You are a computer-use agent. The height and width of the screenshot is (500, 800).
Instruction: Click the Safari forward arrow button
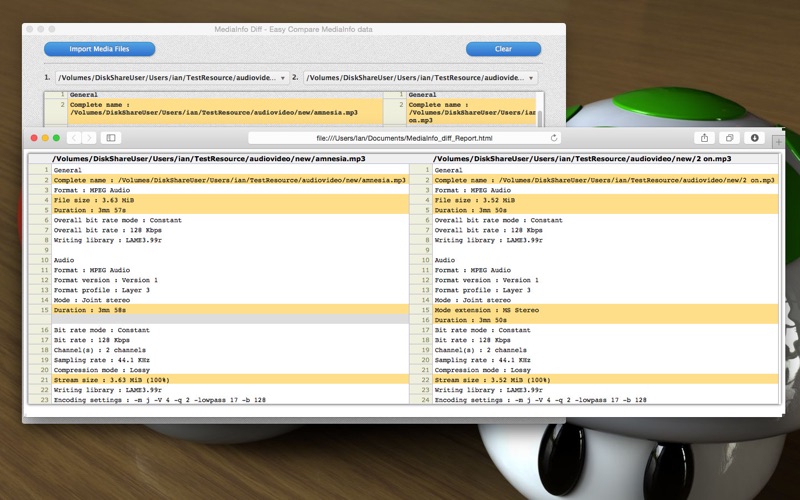89,138
